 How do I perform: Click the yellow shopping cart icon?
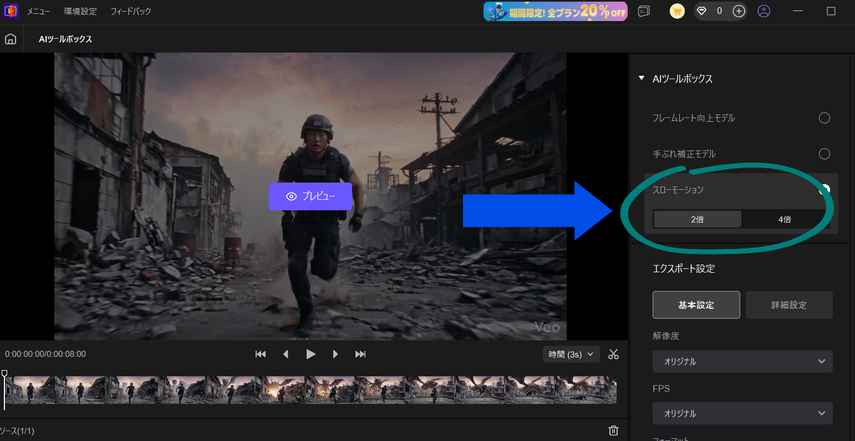pos(677,11)
